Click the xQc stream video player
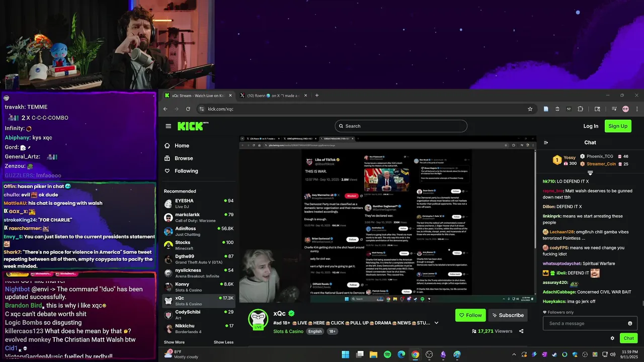 tap(387, 219)
